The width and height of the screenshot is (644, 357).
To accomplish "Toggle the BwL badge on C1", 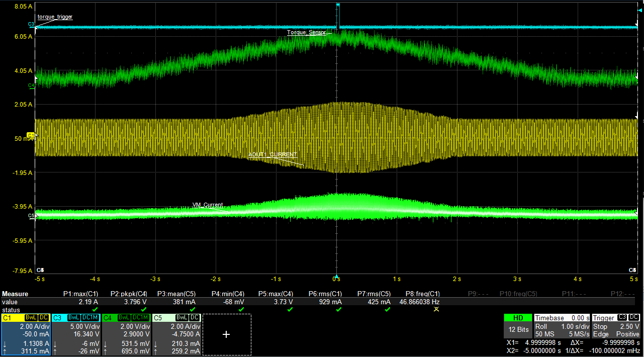I will (32, 318).
